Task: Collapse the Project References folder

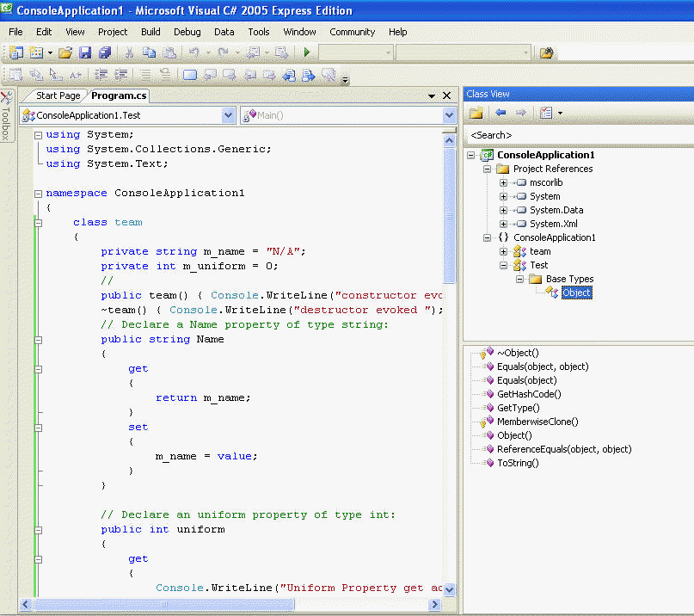Action: [488, 169]
